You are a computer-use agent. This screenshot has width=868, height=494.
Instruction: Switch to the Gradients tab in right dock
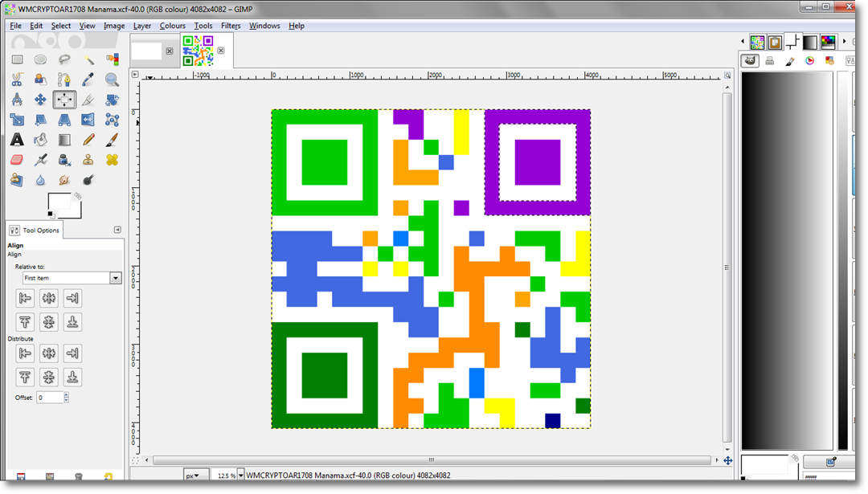tap(810, 42)
